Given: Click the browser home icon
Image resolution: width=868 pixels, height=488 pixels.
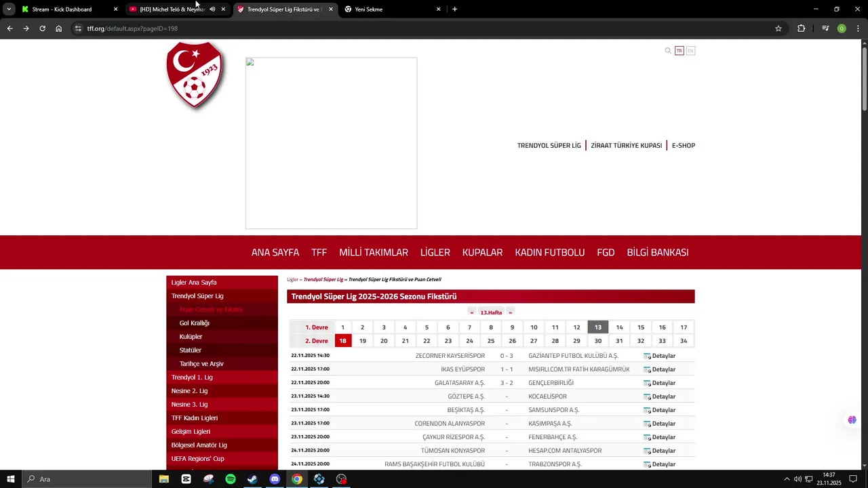Looking at the screenshot, I should click(59, 28).
